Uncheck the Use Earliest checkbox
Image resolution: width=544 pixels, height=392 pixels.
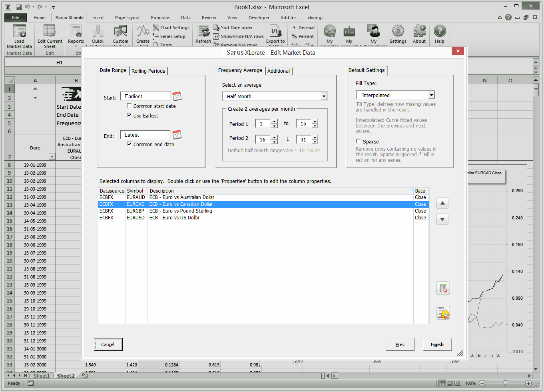(129, 115)
